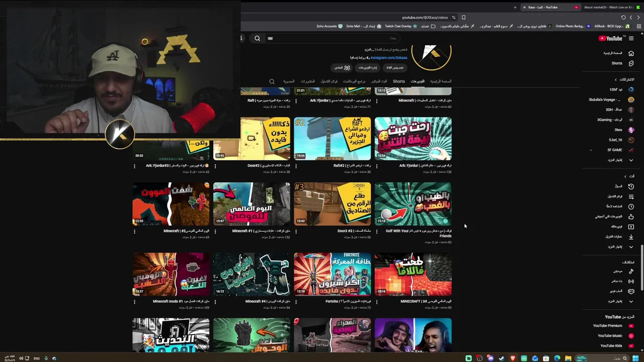Click the browser address bar URL

[425, 18]
